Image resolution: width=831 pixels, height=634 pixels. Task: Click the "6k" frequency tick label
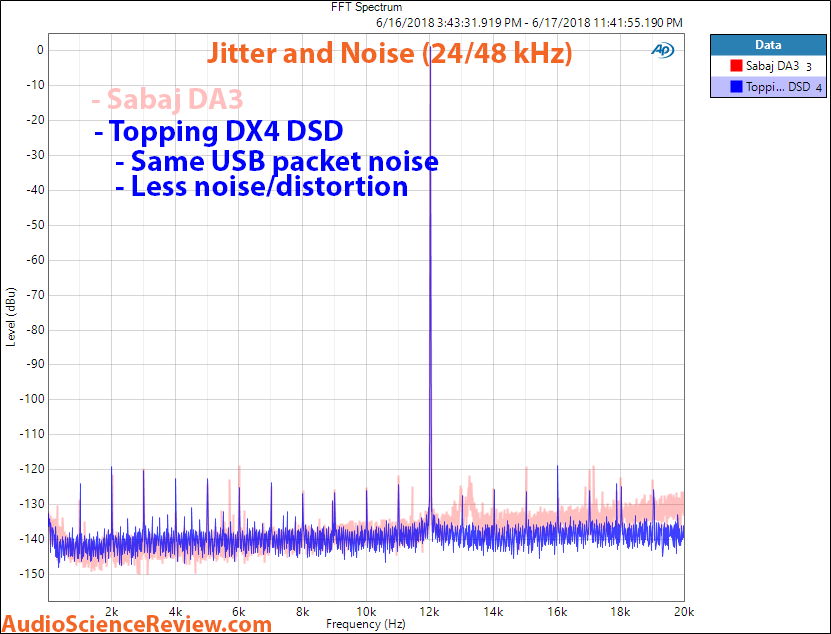239,612
